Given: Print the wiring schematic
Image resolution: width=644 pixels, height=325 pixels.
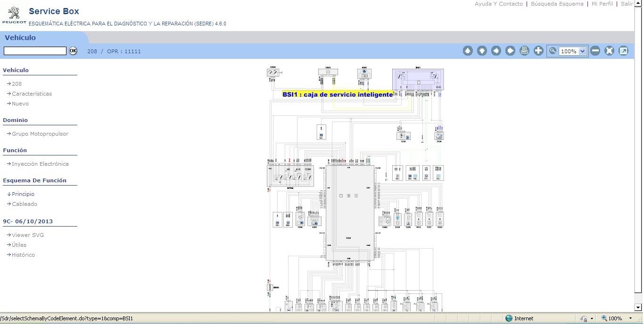Looking at the screenshot, I should (524, 51).
